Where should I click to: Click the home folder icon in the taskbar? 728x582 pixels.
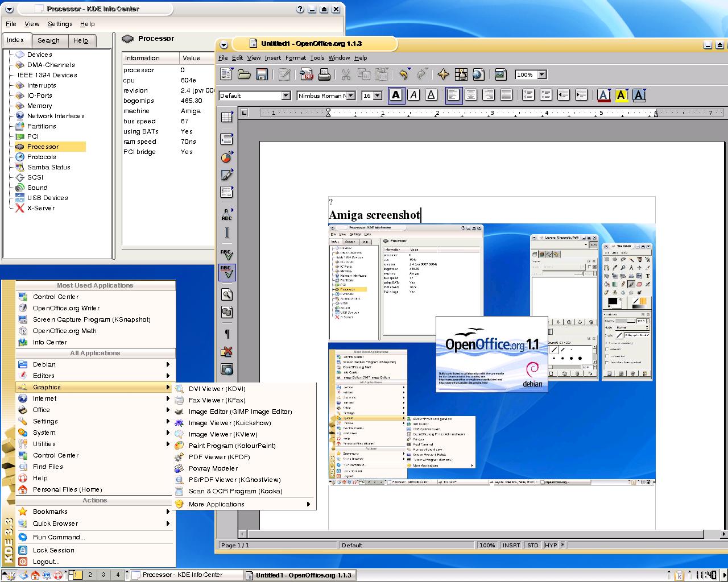pos(35,575)
